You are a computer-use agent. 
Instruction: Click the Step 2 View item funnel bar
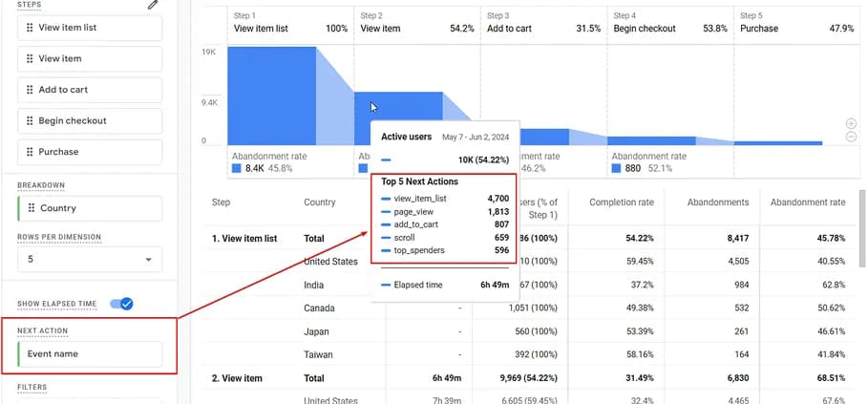pyautogui.click(x=398, y=106)
